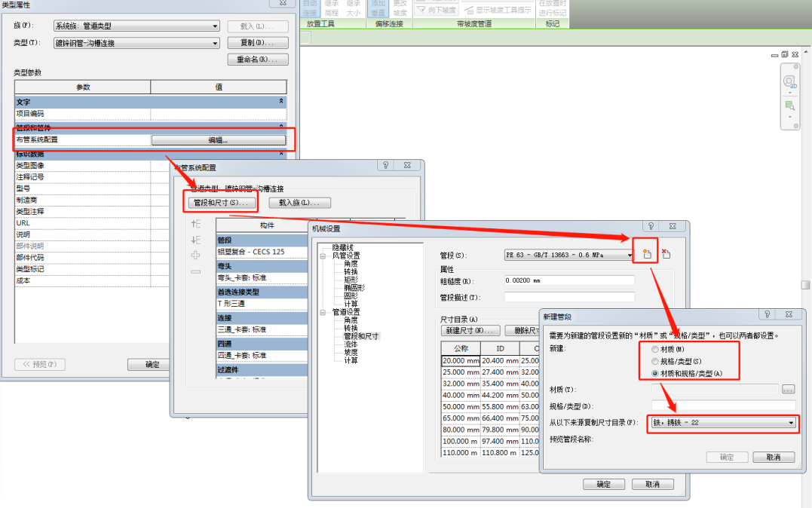
Task: Click the 在放置时进行标记 ribbon tool
Action: pos(553,8)
